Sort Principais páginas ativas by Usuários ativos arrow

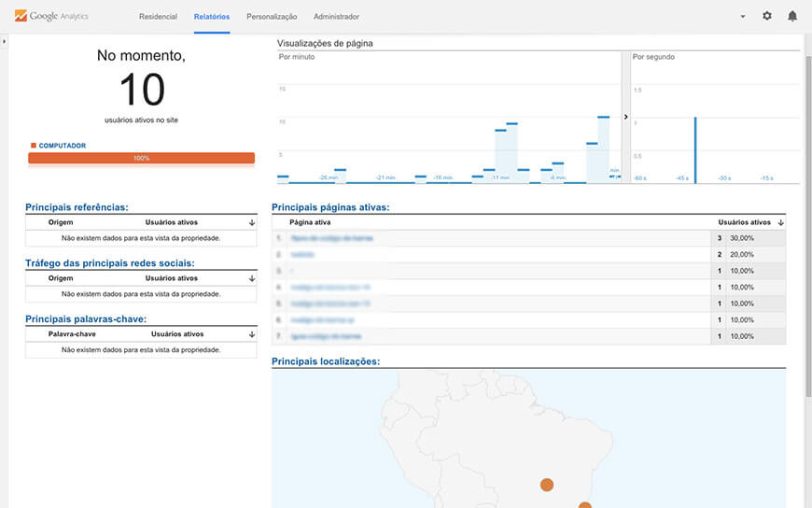pyautogui.click(x=780, y=223)
